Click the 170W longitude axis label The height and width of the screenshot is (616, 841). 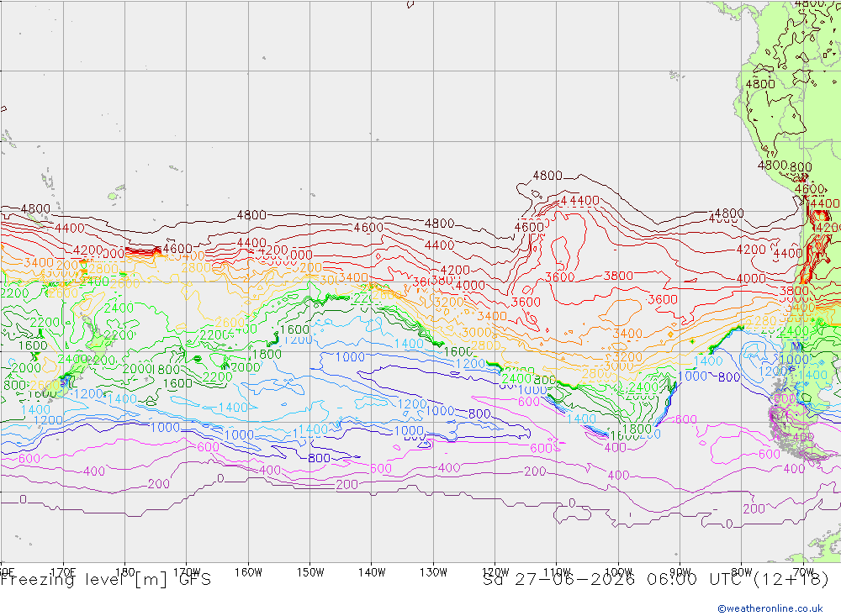[187, 572]
